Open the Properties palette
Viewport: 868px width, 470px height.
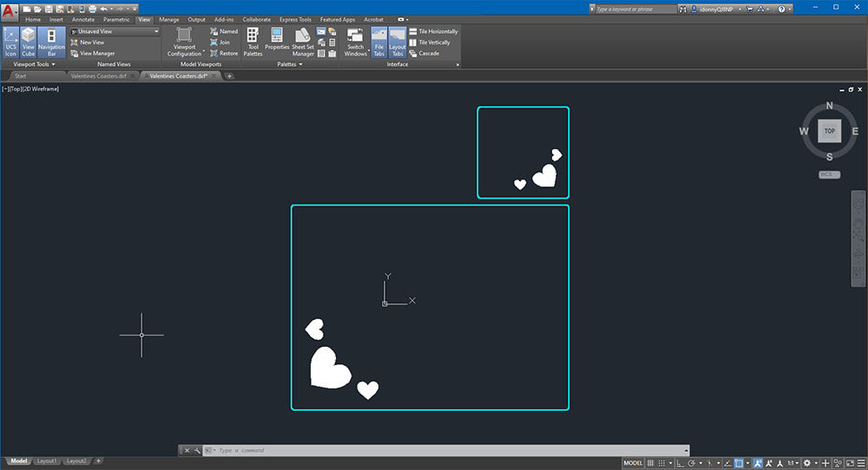(x=277, y=42)
